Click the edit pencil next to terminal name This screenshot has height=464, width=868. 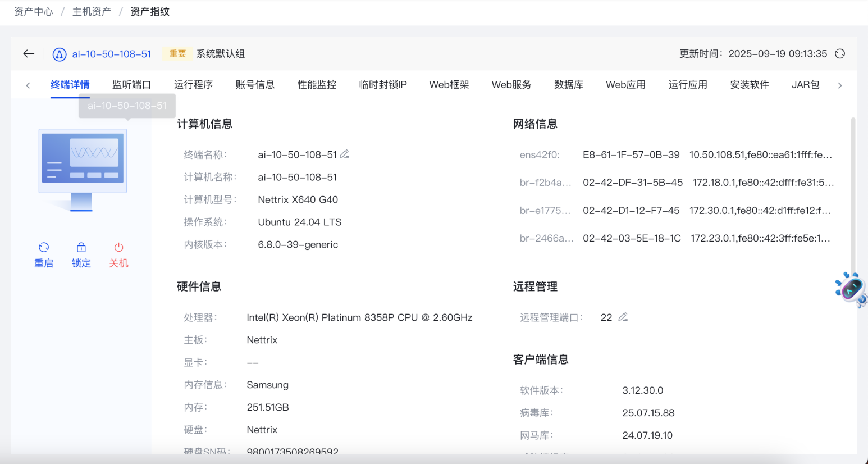coord(345,154)
